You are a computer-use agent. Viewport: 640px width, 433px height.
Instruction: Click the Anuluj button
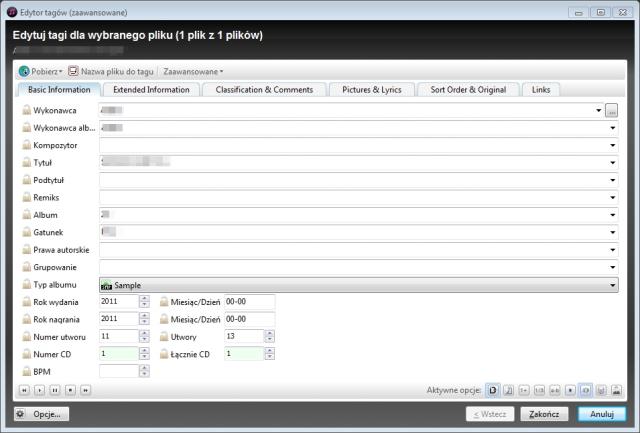(x=601, y=413)
